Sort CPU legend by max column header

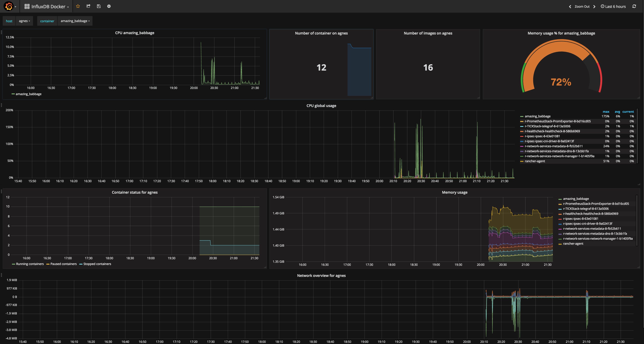point(606,112)
